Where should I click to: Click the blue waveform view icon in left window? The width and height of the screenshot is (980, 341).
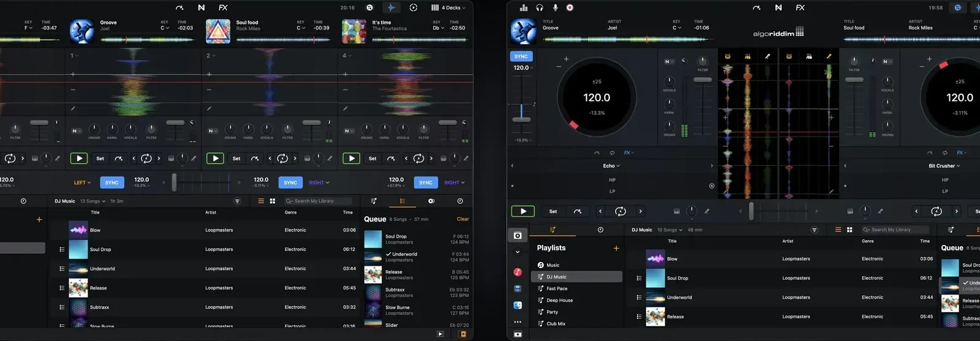pyautogui.click(x=391, y=7)
